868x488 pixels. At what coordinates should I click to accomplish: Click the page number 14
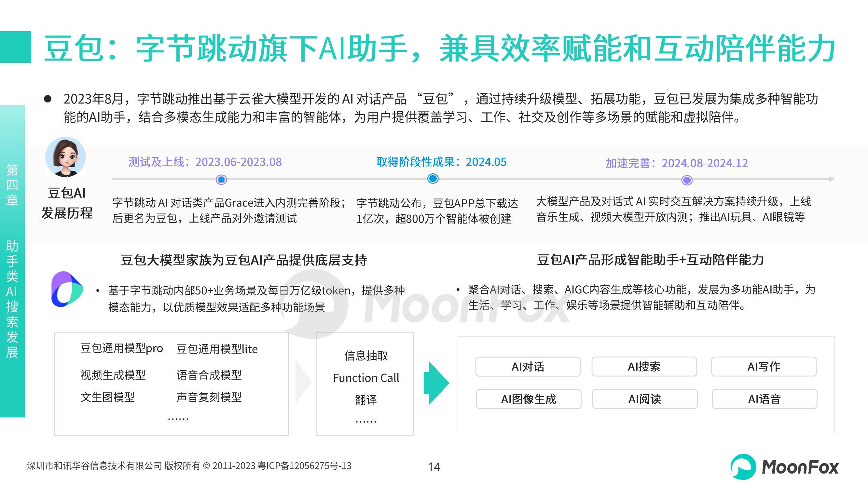pyautogui.click(x=434, y=467)
